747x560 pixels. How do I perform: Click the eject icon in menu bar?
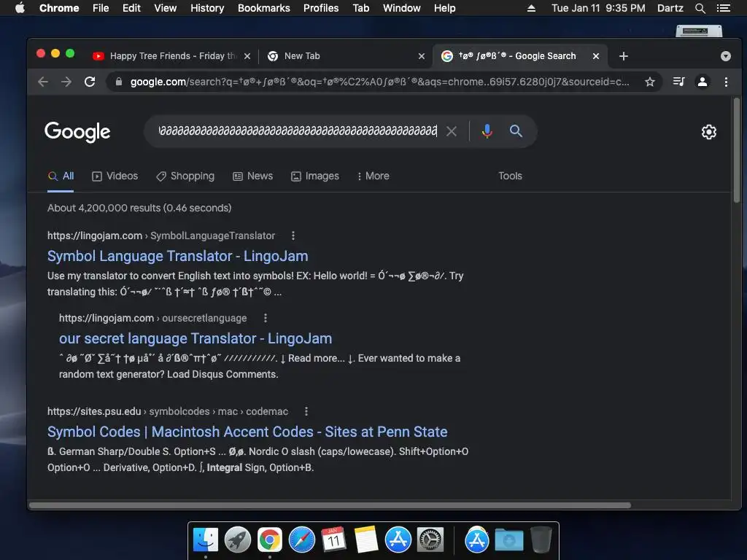(x=532, y=8)
